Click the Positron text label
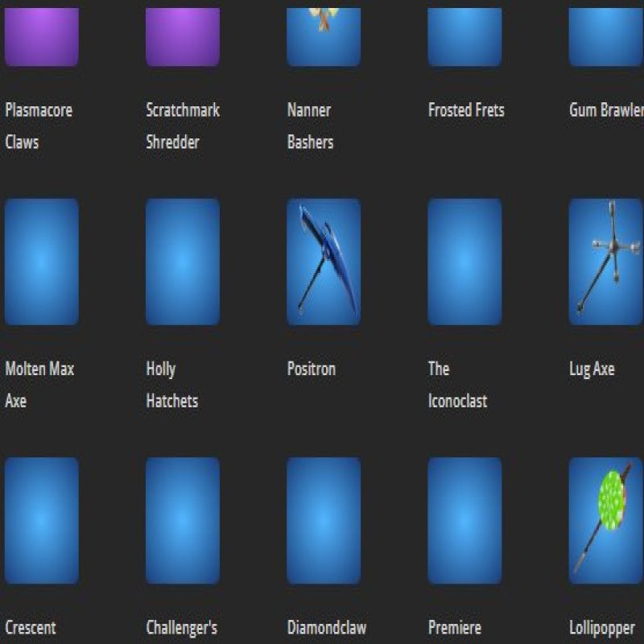Viewport: 644px width, 644px height. 312,369
